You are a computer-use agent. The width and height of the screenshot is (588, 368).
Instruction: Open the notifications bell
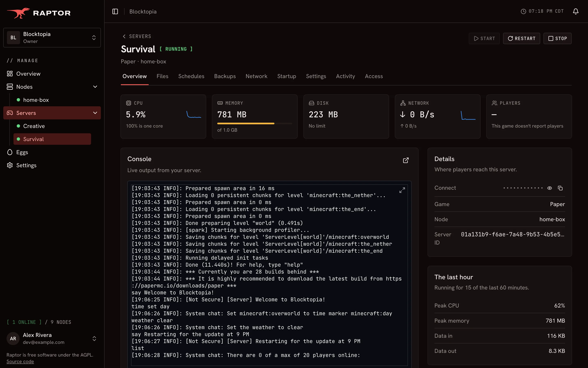[x=576, y=11]
